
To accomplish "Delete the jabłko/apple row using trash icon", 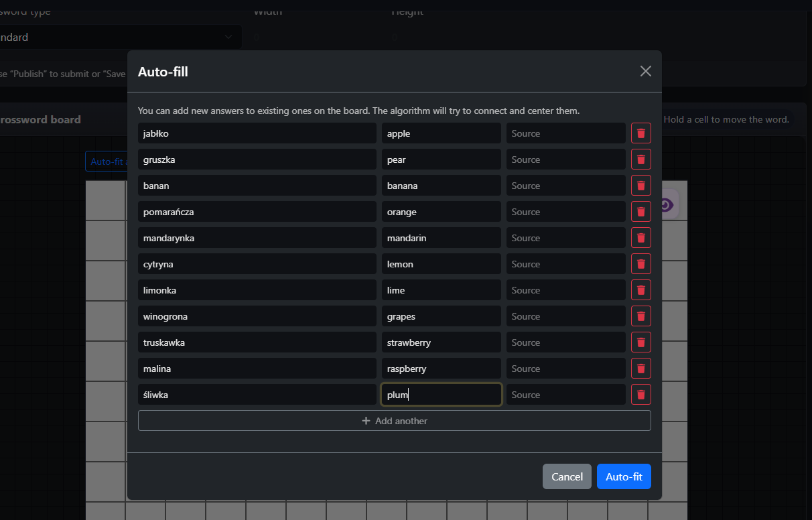I will click(640, 133).
